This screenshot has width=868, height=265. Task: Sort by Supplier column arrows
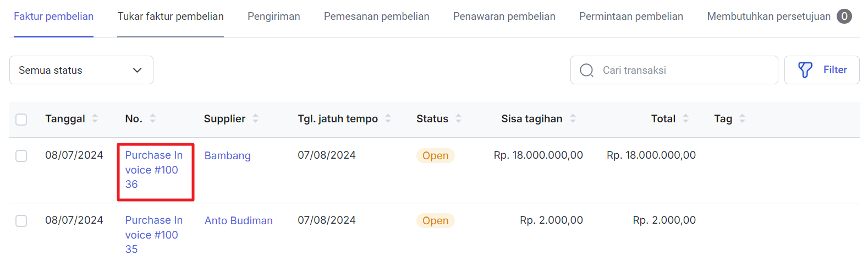(255, 118)
